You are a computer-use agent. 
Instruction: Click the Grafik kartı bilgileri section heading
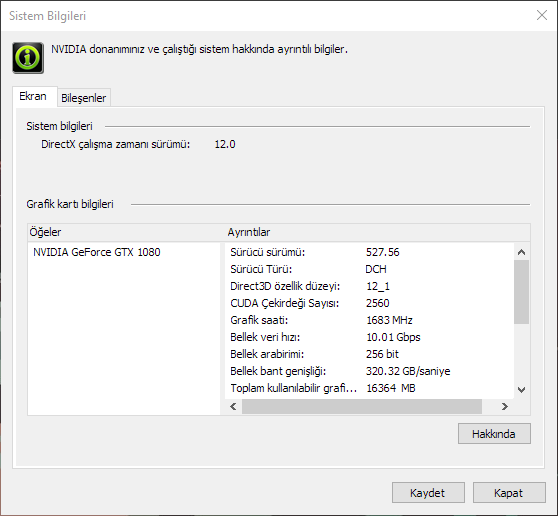click(x=70, y=204)
